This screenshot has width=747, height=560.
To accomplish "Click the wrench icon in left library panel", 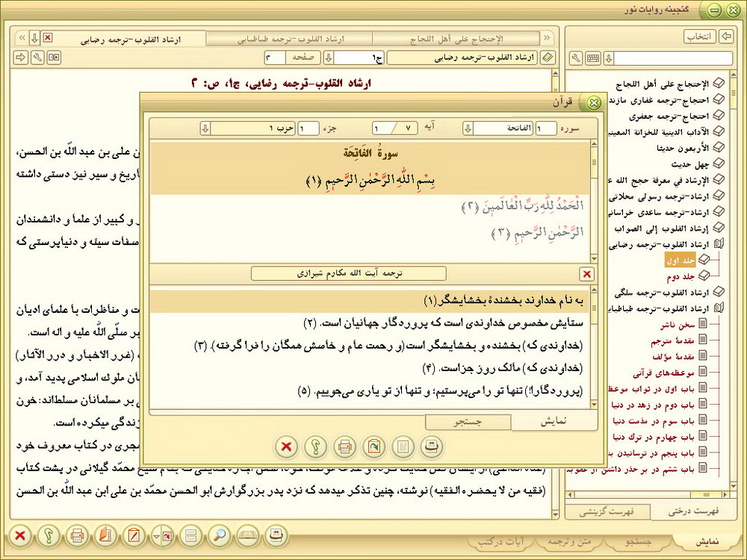I will [575, 58].
